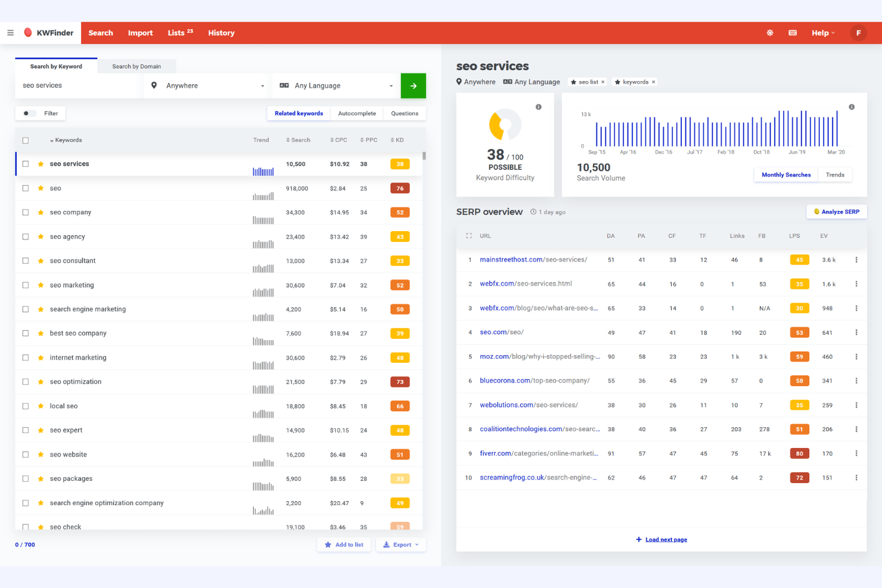882x588 pixels.
Task: Select the Autocomplete tab
Action: click(x=357, y=113)
